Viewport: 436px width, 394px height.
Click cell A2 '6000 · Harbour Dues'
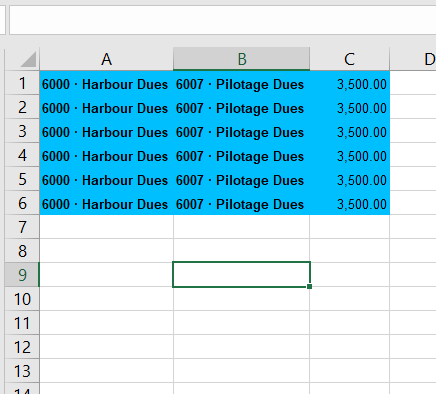pyautogui.click(x=106, y=107)
